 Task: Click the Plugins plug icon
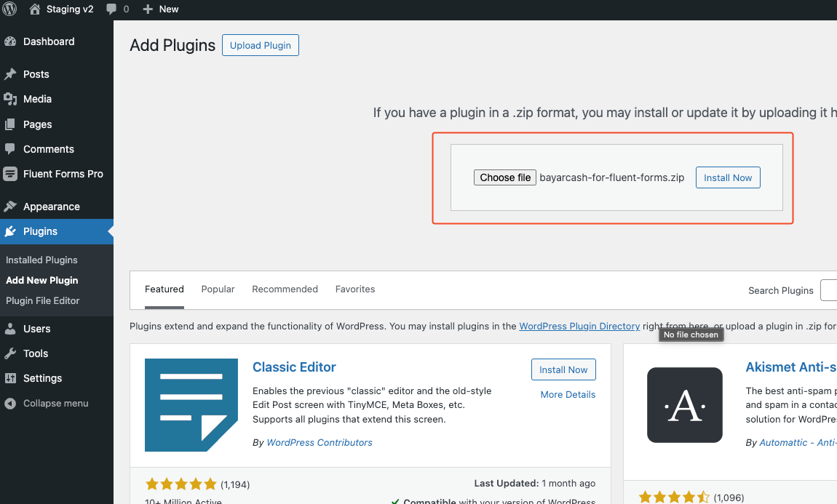[x=12, y=231]
